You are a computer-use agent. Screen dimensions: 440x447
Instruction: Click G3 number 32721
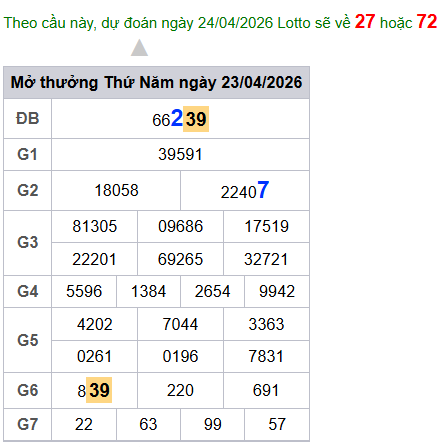coord(266,259)
